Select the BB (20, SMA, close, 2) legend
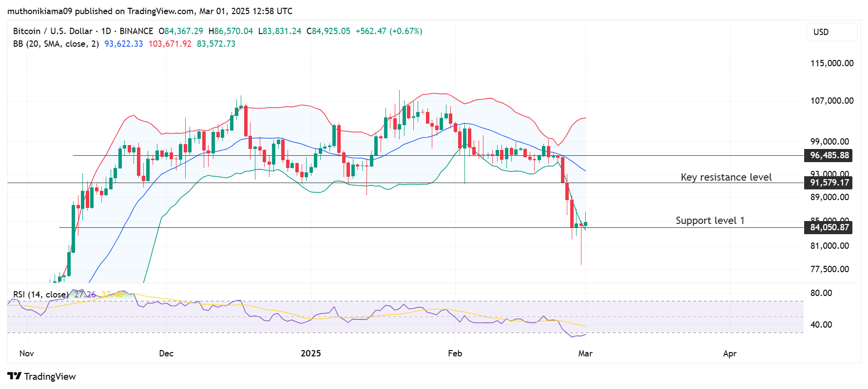868x389 pixels. point(56,44)
